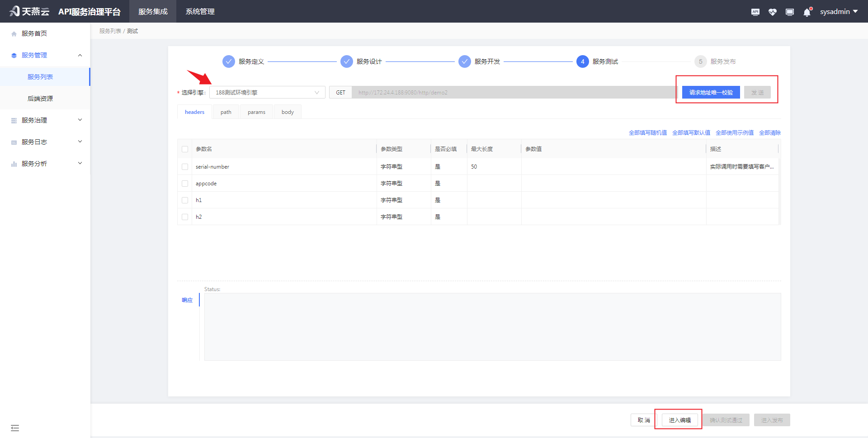Click the 服务首页 home icon
Viewport: 868px width, 438px height.
(x=14, y=34)
